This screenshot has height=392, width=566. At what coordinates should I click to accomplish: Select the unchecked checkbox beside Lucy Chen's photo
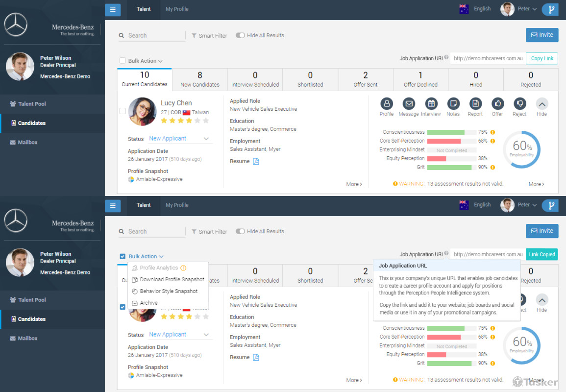123,111
